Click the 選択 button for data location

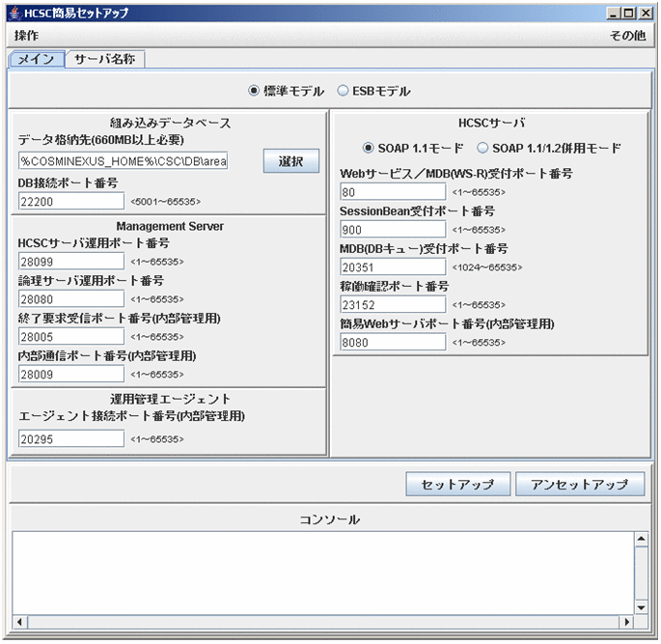[290, 160]
